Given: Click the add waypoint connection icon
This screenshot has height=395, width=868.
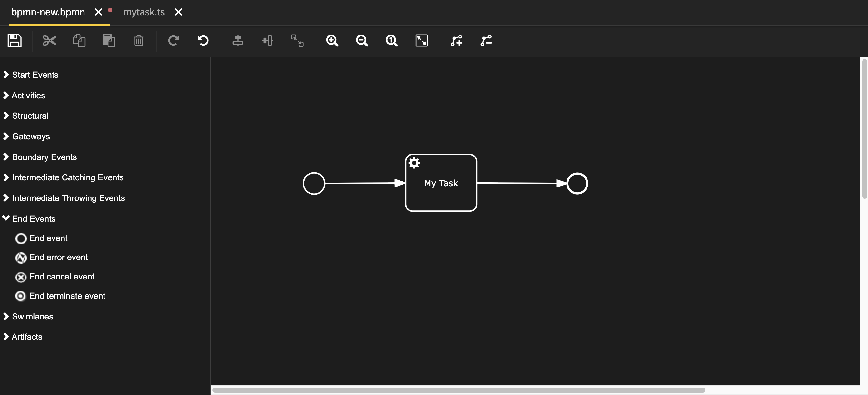Looking at the screenshot, I should [x=456, y=40].
